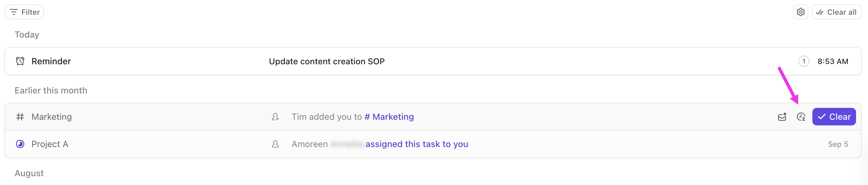This screenshot has height=185, width=868.
Task: Click the Project A task status icon
Action: tap(20, 144)
